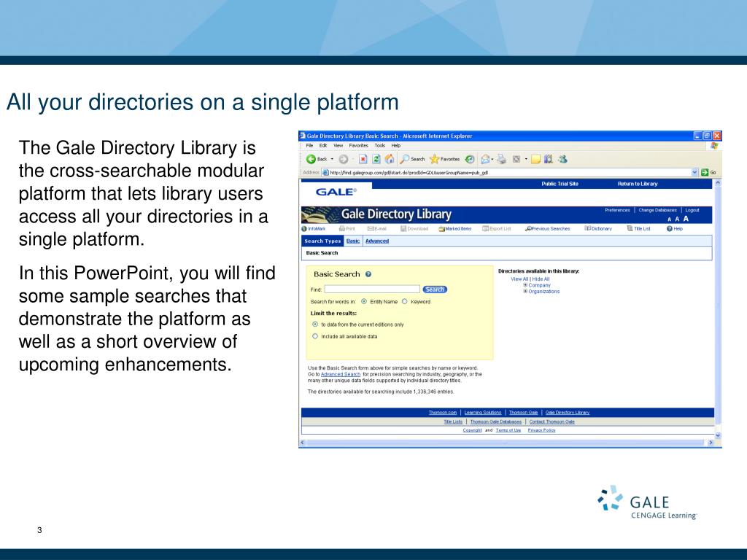This screenshot has width=747, height=560.
Task: Open the Preferences link
Action: click(617, 210)
